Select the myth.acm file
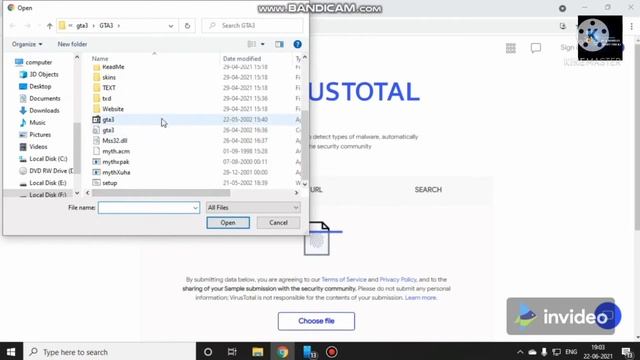Viewport: 640px width, 360px height. pos(116,151)
